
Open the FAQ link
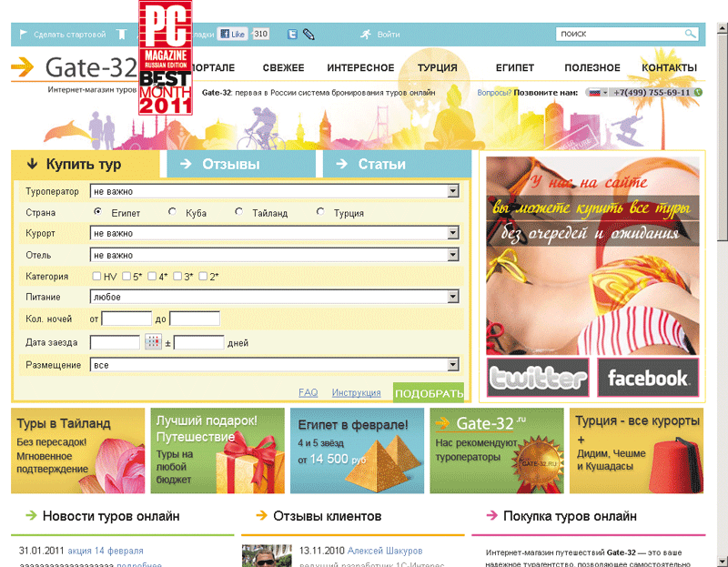point(308,393)
